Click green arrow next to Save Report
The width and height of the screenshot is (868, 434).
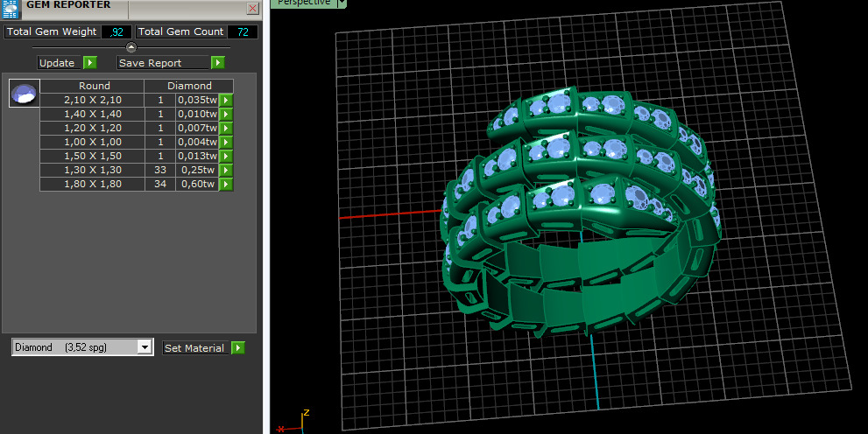click(218, 62)
